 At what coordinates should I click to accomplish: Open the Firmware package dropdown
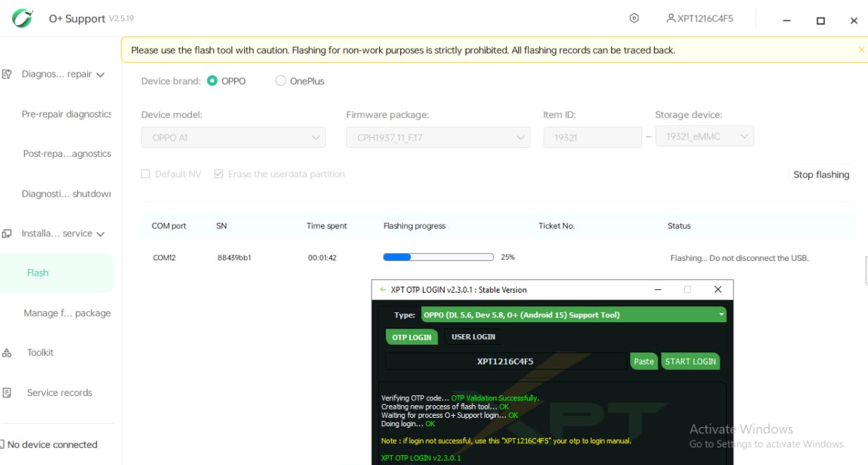click(x=438, y=138)
